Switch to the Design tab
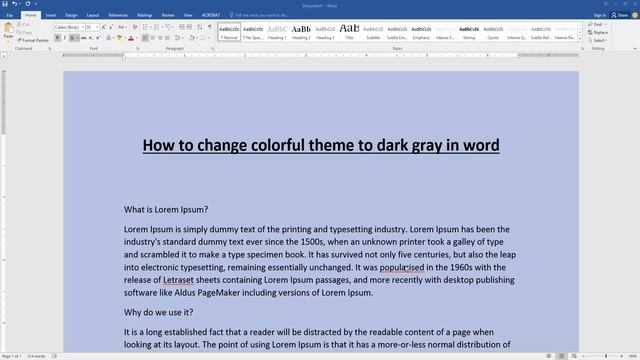Screen dimensions: 640x360 (x=71, y=15)
